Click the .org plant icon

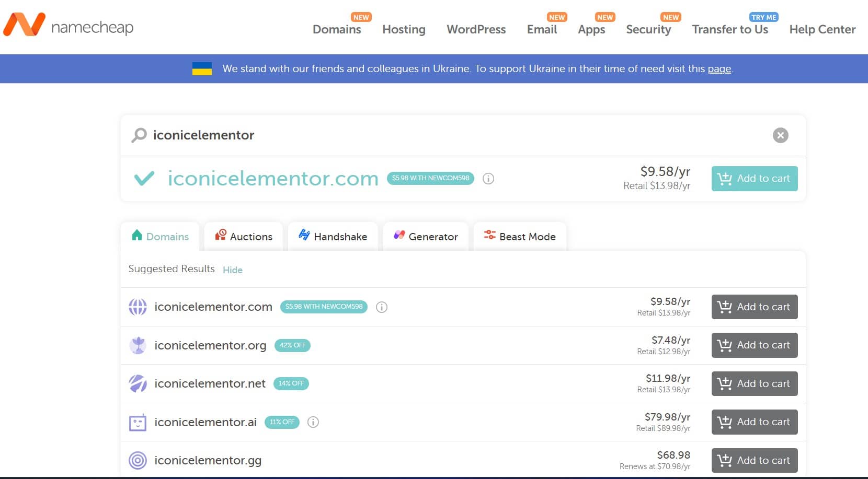[x=138, y=345]
